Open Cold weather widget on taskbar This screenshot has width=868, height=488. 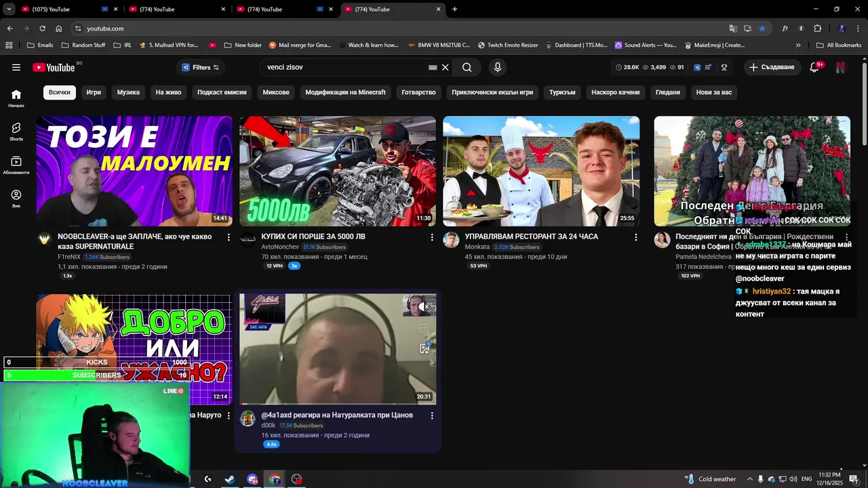tap(710, 479)
